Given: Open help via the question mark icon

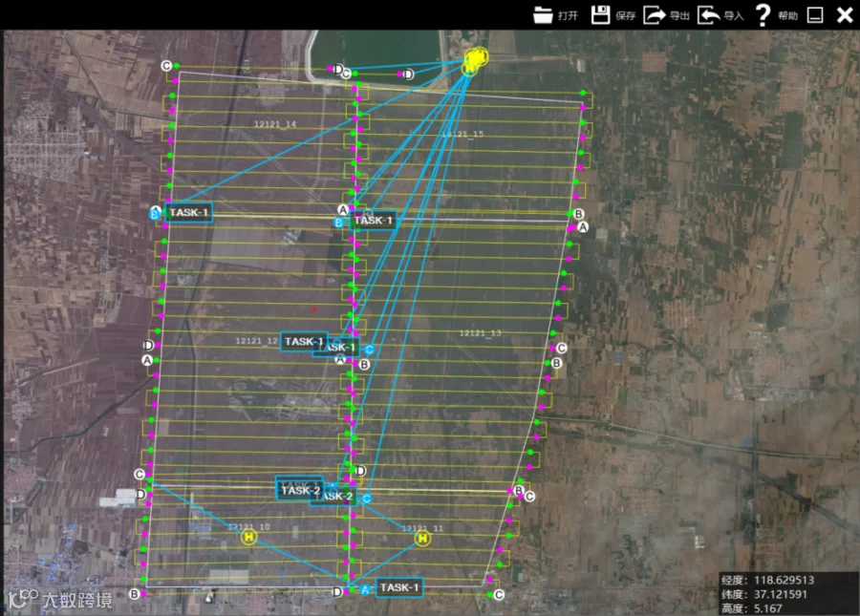Looking at the screenshot, I should coord(763,14).
